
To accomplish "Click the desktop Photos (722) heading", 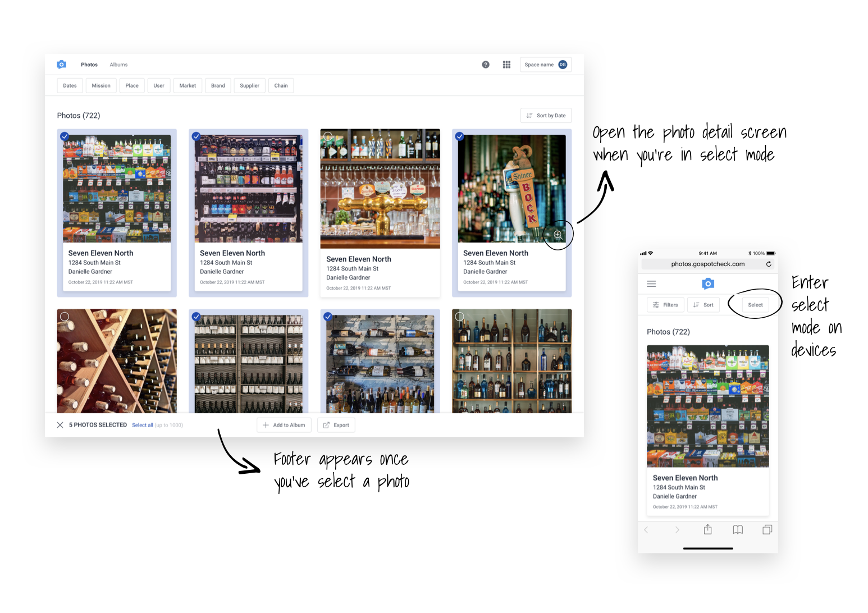I will point(79,116).
